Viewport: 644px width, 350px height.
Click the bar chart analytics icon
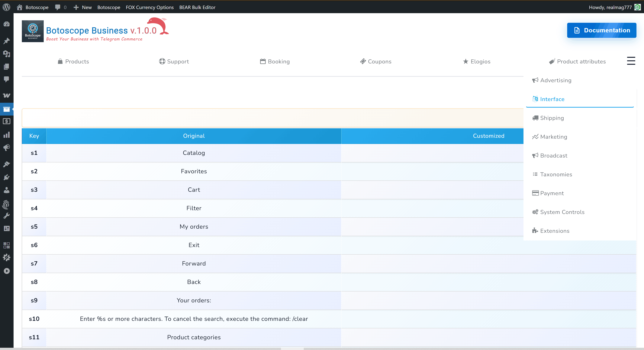click(x=7, y=135)
